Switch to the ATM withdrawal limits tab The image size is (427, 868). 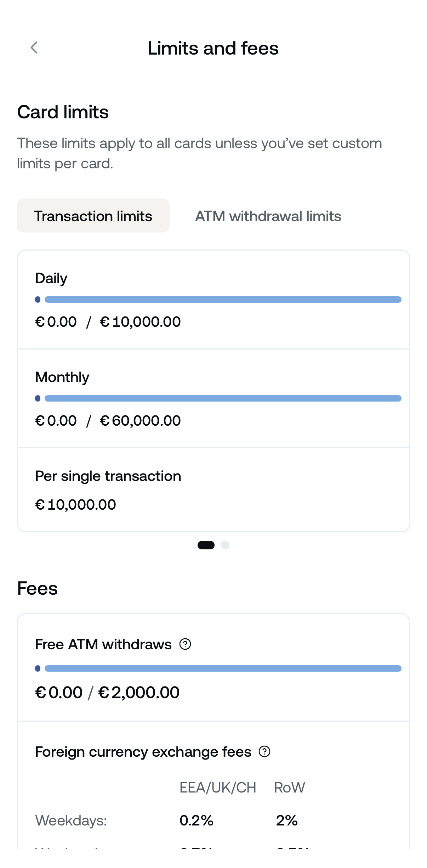point(268,216)
